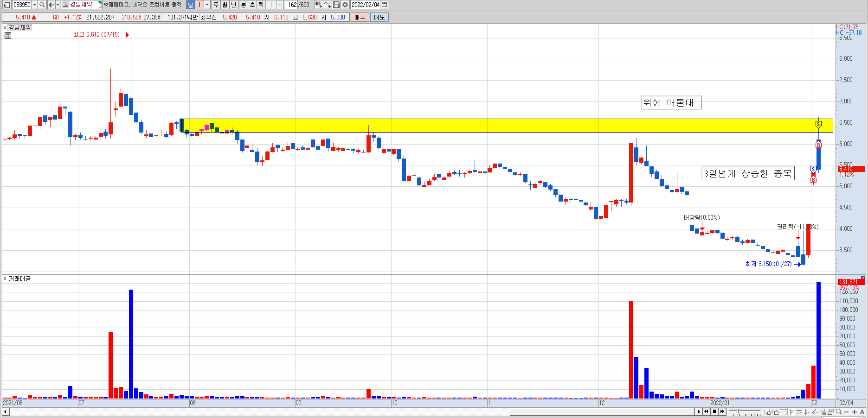Image resolution: width=868 pixels, height=418 pixels.
Task: Click the scrollbar left arrow at bottom
Action: point(5,412)
